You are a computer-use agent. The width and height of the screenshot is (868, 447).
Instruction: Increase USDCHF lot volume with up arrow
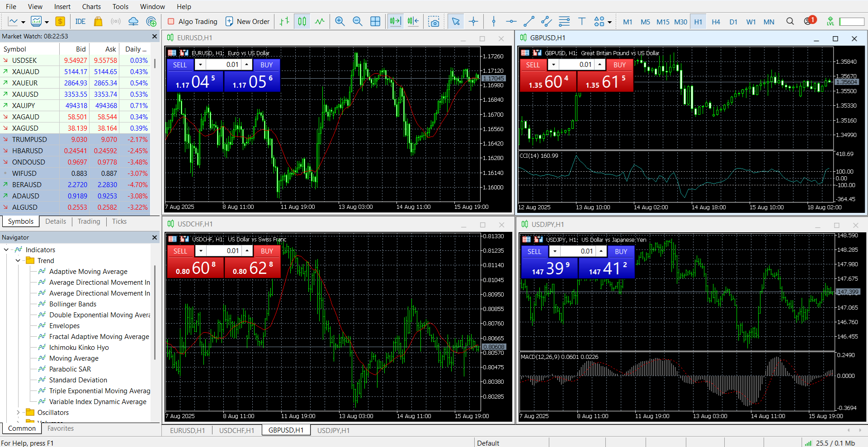247,251
